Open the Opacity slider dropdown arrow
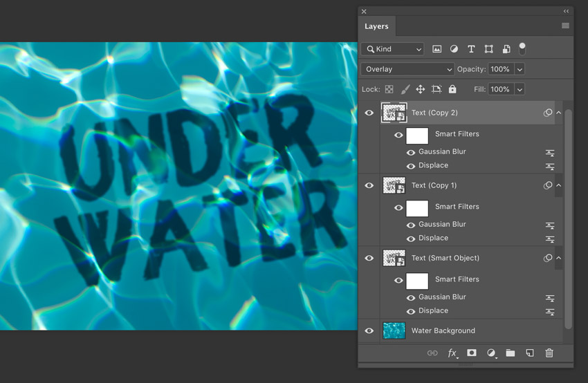 (520, 69)
